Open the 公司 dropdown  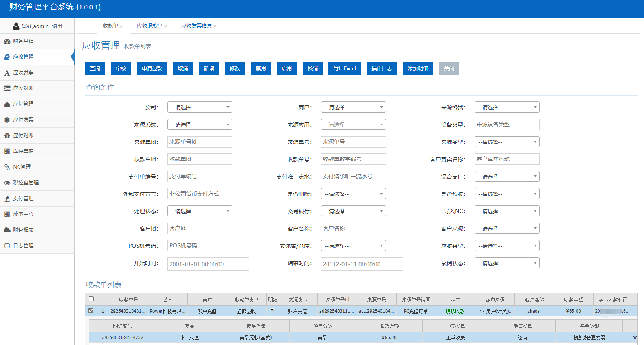(200, 107)
